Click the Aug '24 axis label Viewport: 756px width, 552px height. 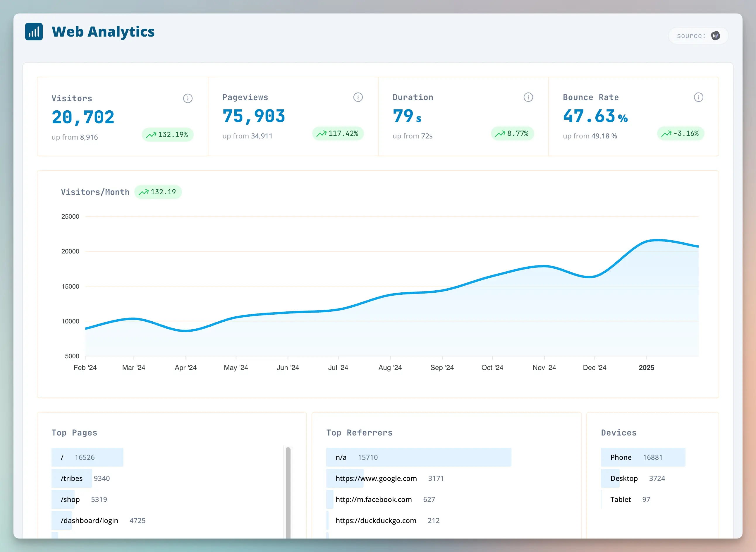(x=390, y=368)
